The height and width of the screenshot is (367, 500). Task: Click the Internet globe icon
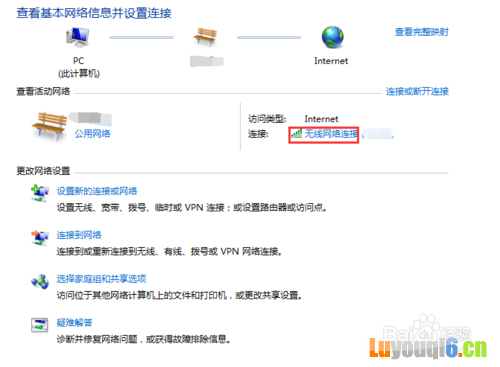332,37
